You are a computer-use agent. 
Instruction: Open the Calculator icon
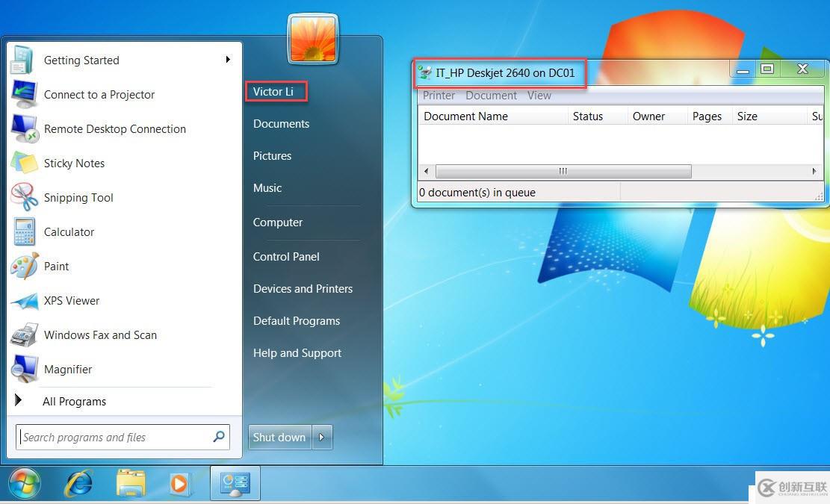tap(25, 231)
